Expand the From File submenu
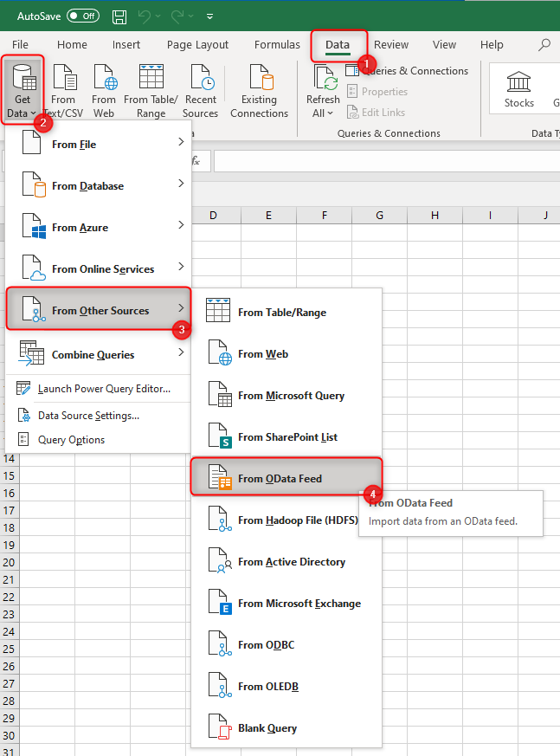560x756 pixels. pos(99,144)
